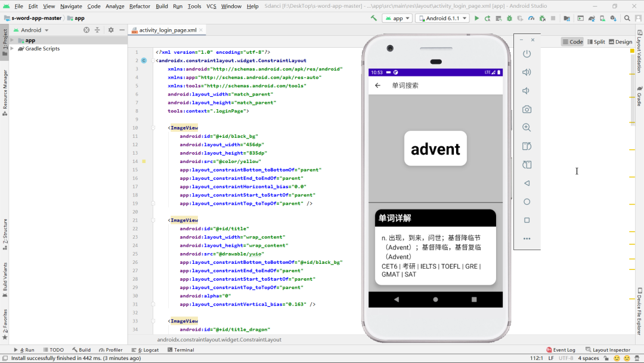This screenshot has height=363, width=644.
Task: Collapse the ImageView fold at line 33
Action: tap(153, 321)
